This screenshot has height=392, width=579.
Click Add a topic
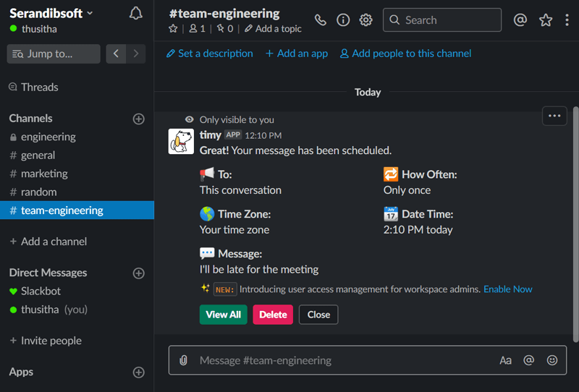point(274,28)
